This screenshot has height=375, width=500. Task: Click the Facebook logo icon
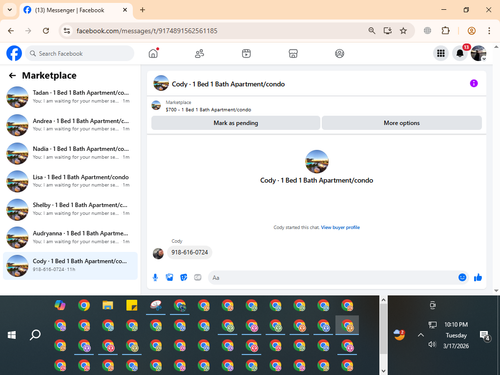click(x=14, y=53)
